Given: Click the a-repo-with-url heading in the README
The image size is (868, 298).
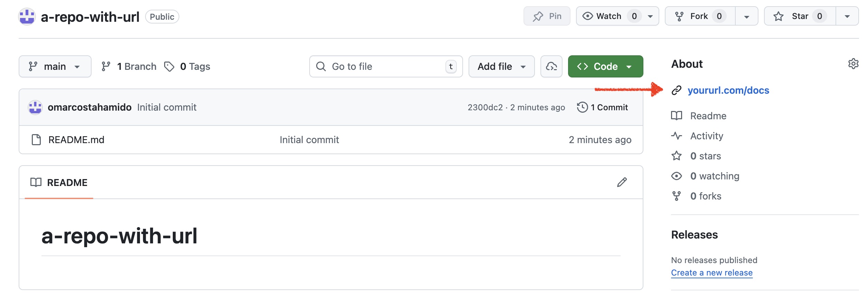Looking at the screenshot, I should [x=119, y=236].
